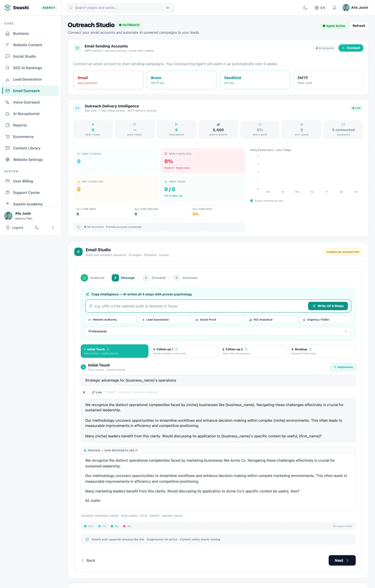Select the Urgency / FOMO angle

pyautogui.click(x=325, y=320)
